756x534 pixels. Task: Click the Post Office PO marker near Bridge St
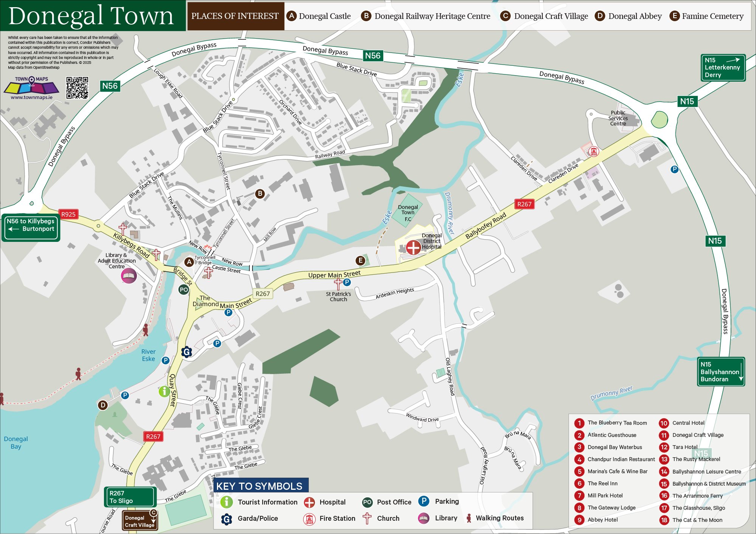[x=184, y=290]
